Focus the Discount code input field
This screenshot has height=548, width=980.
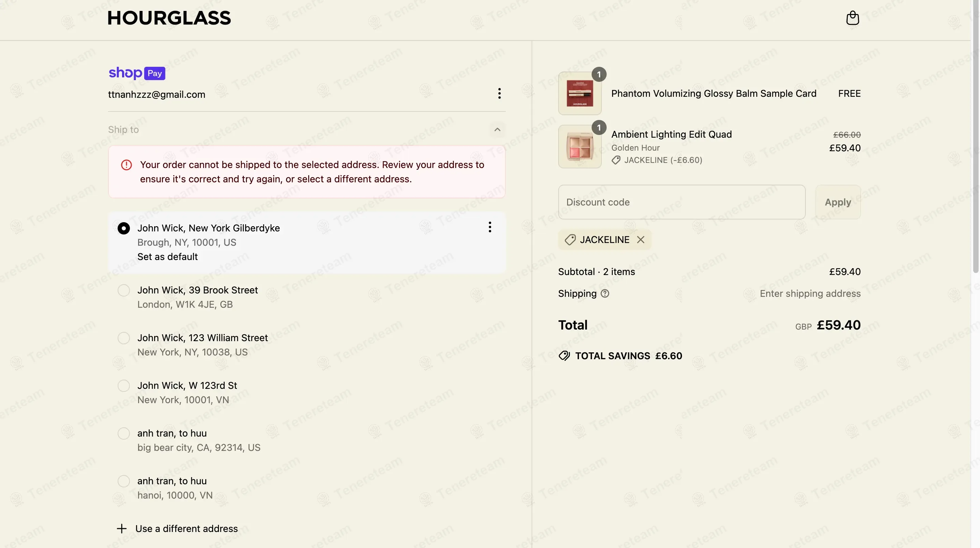tap(681, 202)
